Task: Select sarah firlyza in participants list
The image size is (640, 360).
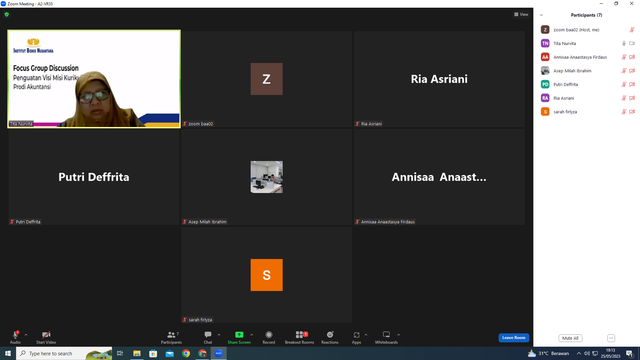Action: point(587,112)
